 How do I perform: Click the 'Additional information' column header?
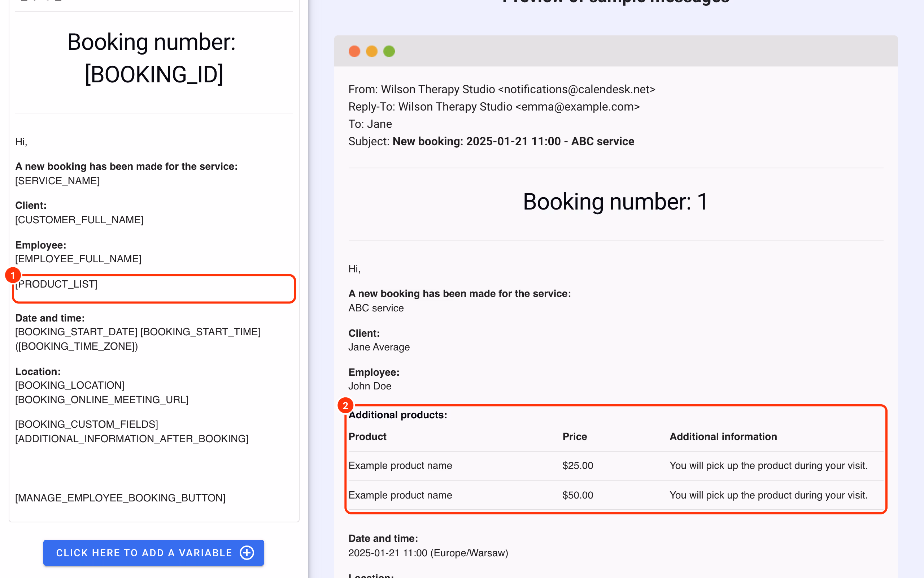[723, 436]
